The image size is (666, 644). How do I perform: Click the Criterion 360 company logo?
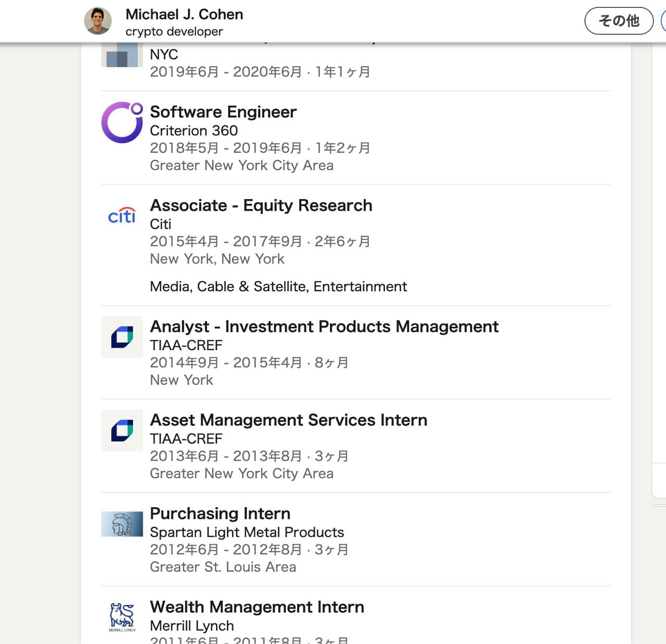pyautogui.click(x=122, y=122)
